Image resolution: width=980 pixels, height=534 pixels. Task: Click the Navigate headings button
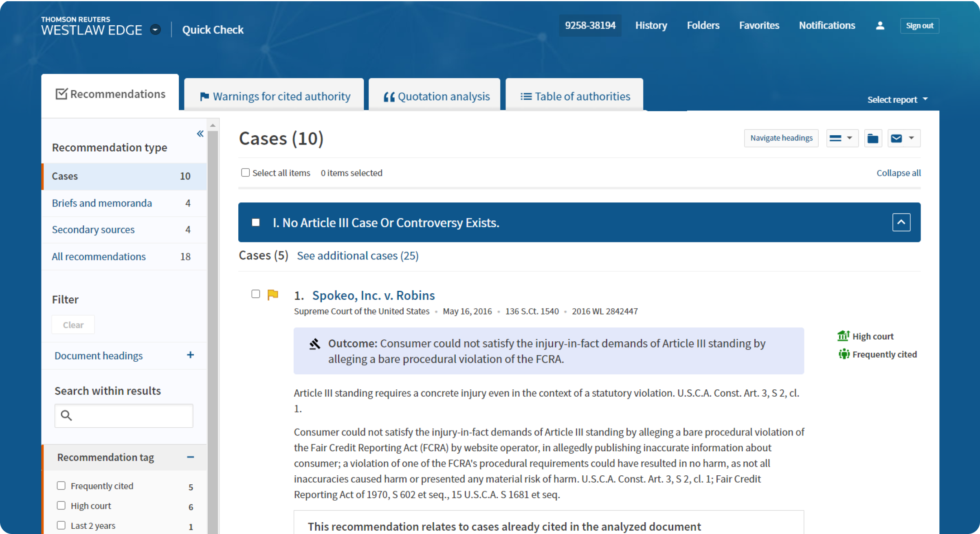(781, 138)
